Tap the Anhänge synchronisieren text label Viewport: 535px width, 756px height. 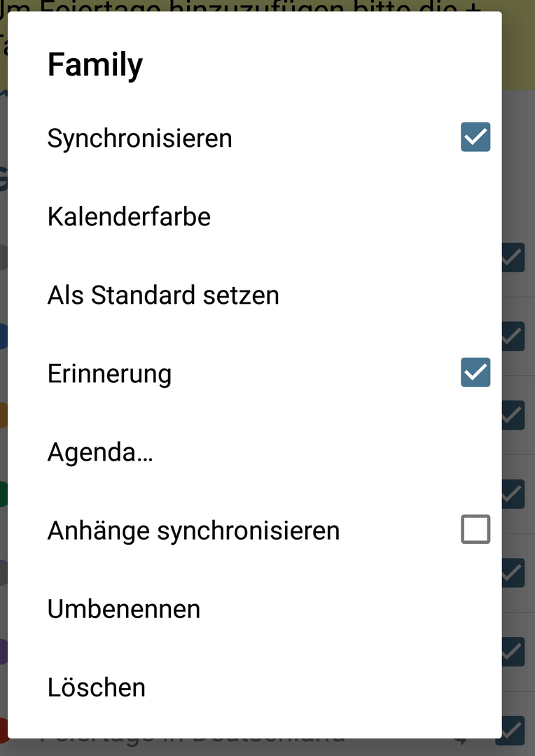click(193, 531)
